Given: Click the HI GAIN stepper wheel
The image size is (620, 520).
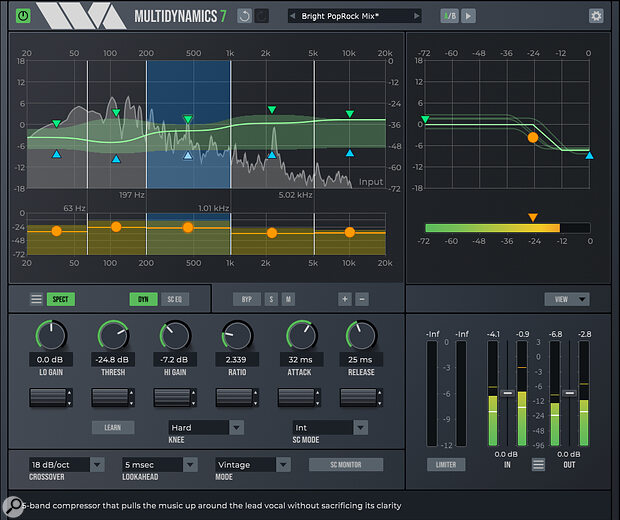Looking at the screenshot, I should [x=172, y=397].
